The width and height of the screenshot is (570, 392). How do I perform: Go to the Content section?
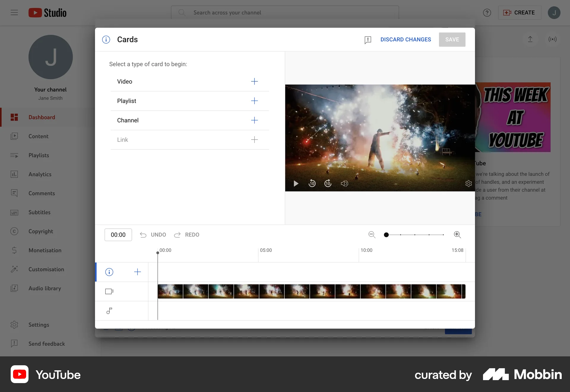(x=38, y=136)
